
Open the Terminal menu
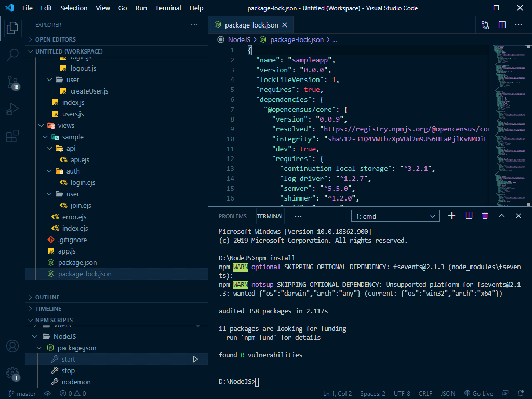168,8
